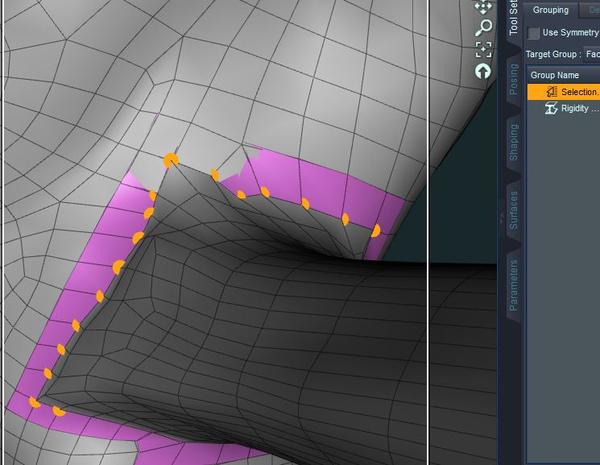Click the Use Symmetry label
600x465 pixels.
[570, 33]
